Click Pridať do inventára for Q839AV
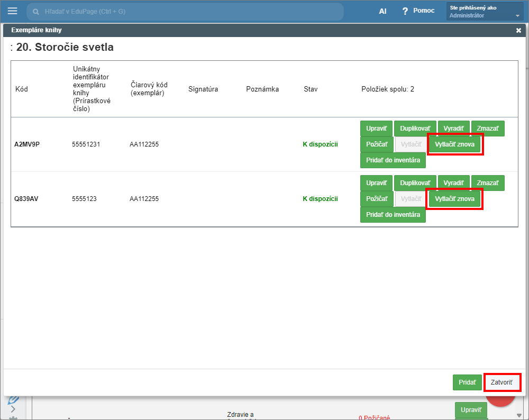The width and height of the screenshot is (529, 420). coord(393,215)
